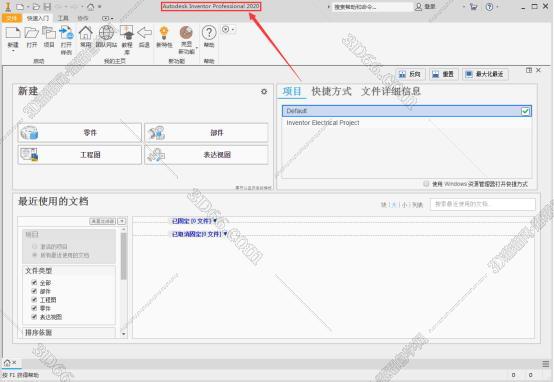Select the all recent documents radio button
Image resolution: width=554 pixels, height=382 pixels.
[35, 255]
